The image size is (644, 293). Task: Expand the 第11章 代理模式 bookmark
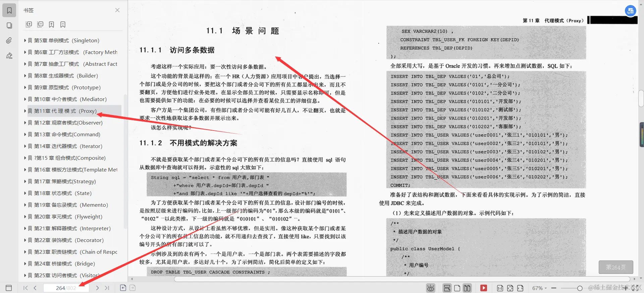[x=25, y=111]
